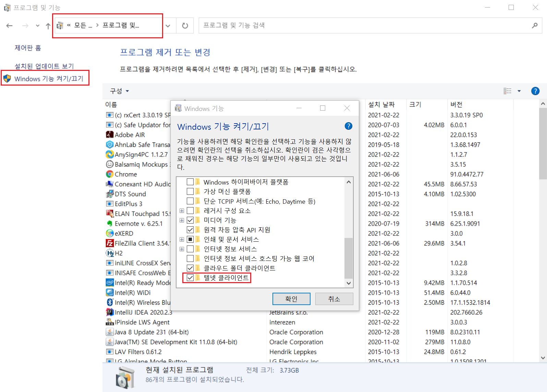Viewport: 547px width, 392px height.
Task: Open the address bar history dropdown
Action: click(x=168, y=26)
